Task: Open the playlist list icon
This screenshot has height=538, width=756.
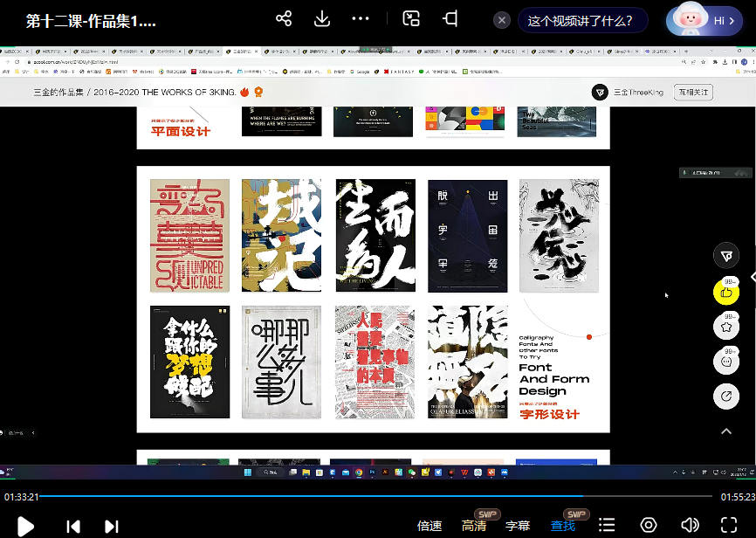Action: click(x=607, y=526)
